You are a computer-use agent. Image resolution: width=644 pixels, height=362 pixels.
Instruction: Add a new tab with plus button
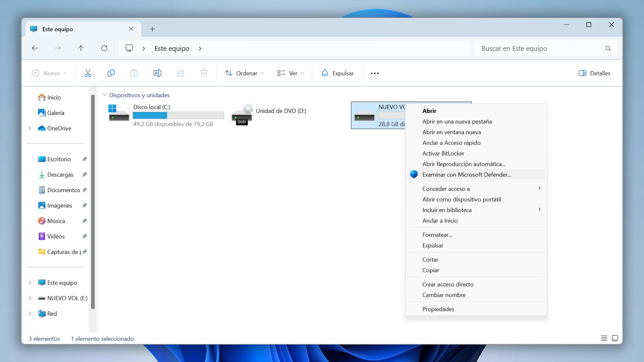[152, 29]
